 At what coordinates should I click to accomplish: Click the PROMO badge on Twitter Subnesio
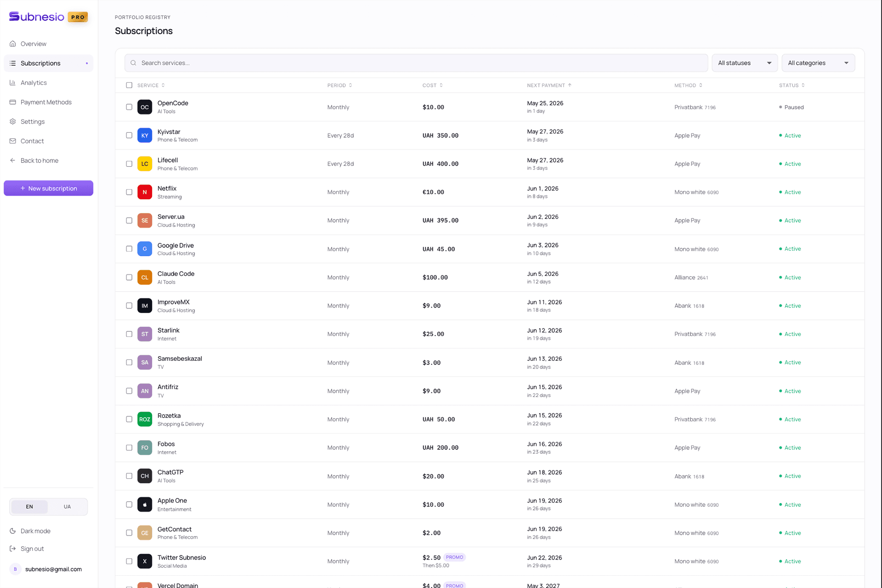click(454, 557)
